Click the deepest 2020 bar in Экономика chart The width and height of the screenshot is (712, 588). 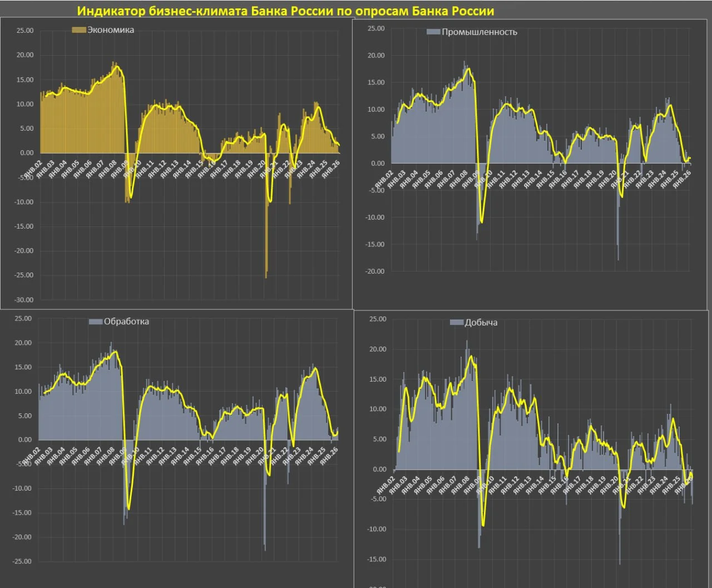pos(266,245)
